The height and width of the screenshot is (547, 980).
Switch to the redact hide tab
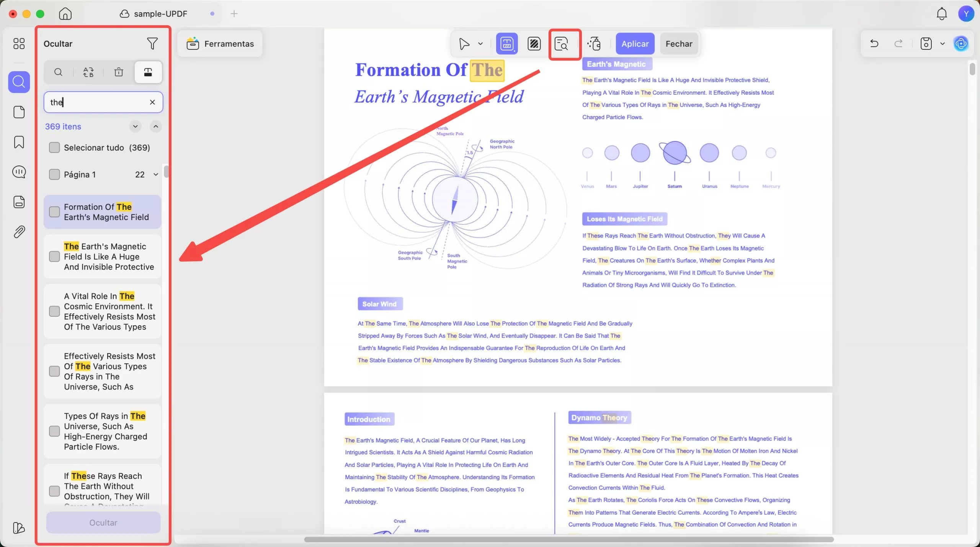148,72
